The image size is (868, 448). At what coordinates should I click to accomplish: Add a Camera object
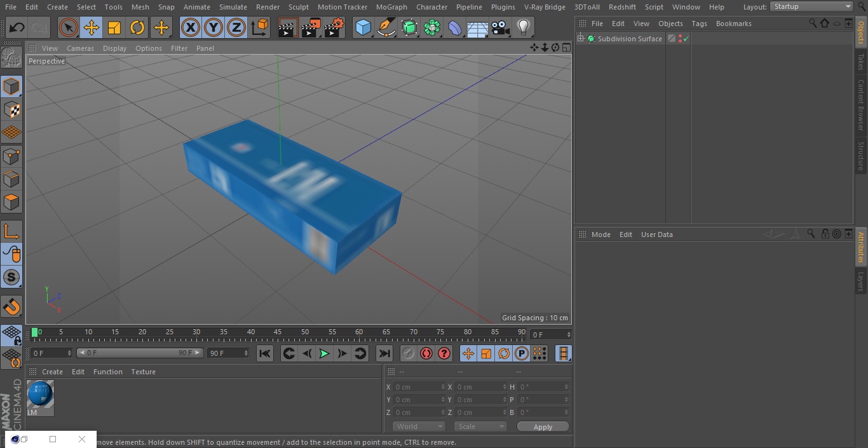pos(501,27)
